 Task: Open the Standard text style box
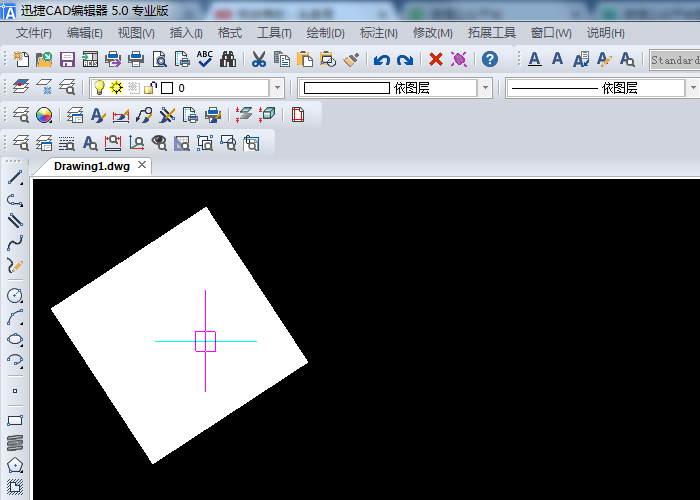click(675, 60)
